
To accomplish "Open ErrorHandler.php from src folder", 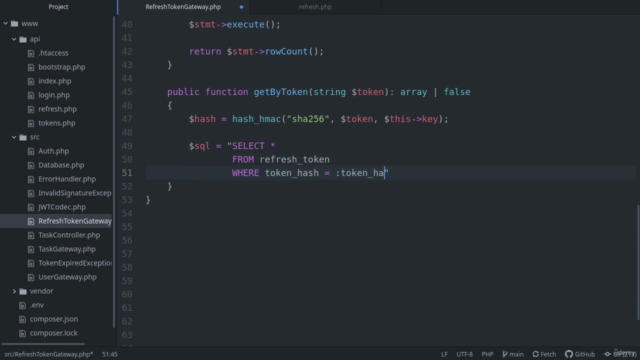I will pyautogui.click(x=67, y=179).
